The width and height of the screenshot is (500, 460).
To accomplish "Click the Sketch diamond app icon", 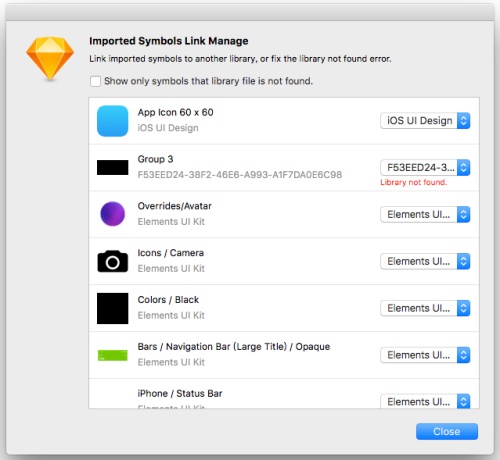I will [50, 59].
